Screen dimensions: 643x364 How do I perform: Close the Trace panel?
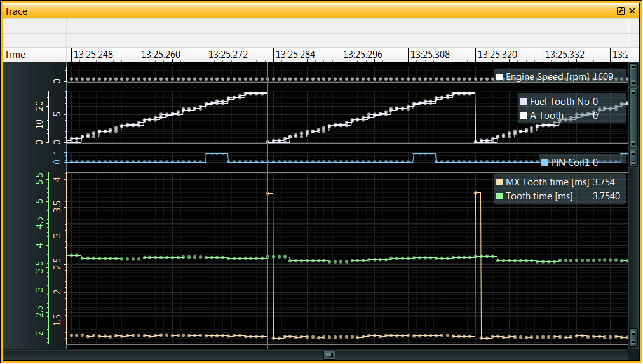point(632,11)
